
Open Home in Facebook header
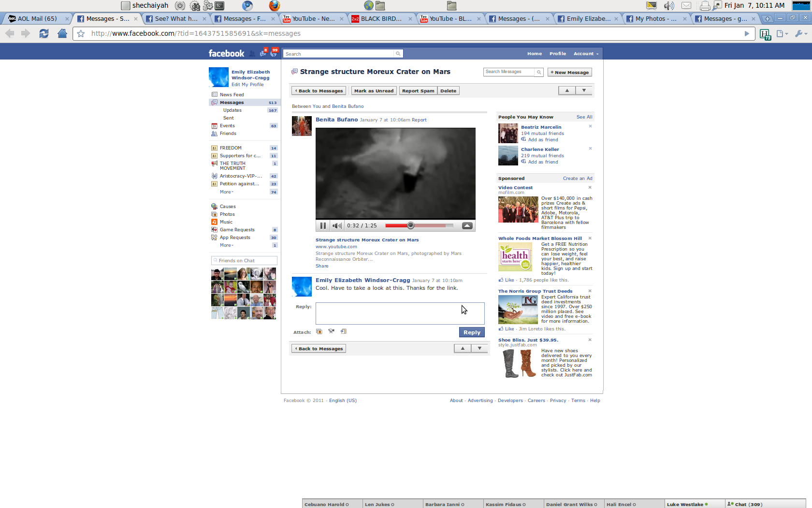coord(534,54)
